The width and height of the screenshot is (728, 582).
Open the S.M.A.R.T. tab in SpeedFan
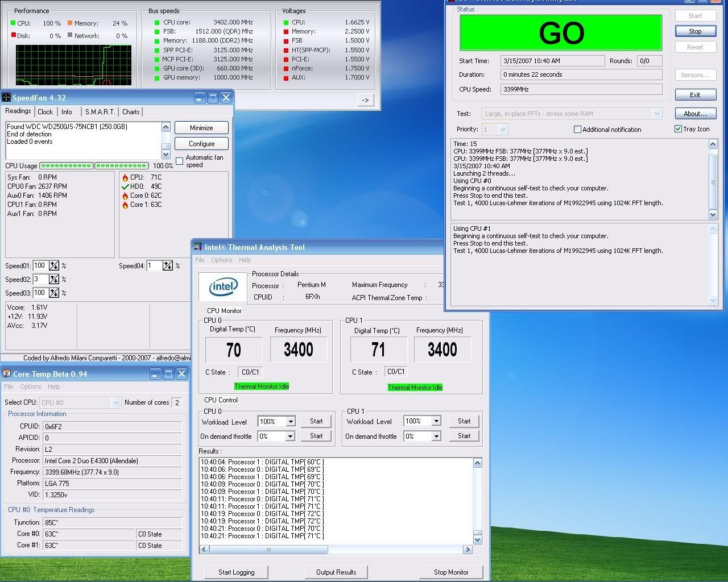click(100, 112)
